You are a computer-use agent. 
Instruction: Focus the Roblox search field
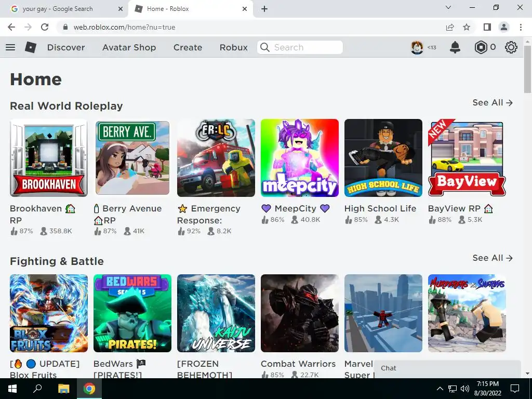(300, 47)
